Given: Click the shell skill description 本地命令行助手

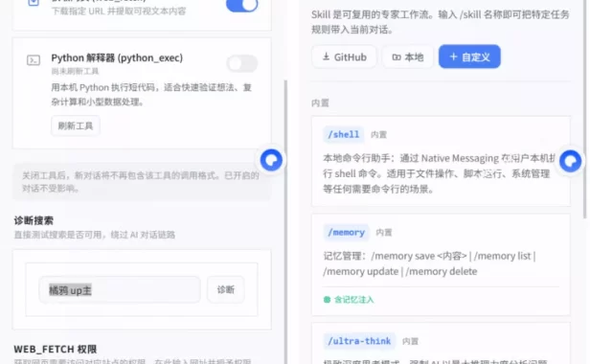Looking at the screenshot, I should pyautogui.click(x=440, y=173).
